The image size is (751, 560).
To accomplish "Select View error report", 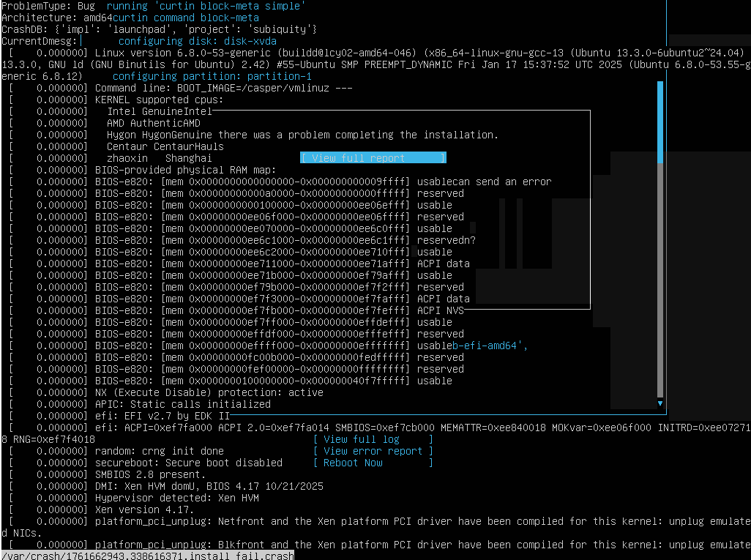I will (x=370, y=451).
